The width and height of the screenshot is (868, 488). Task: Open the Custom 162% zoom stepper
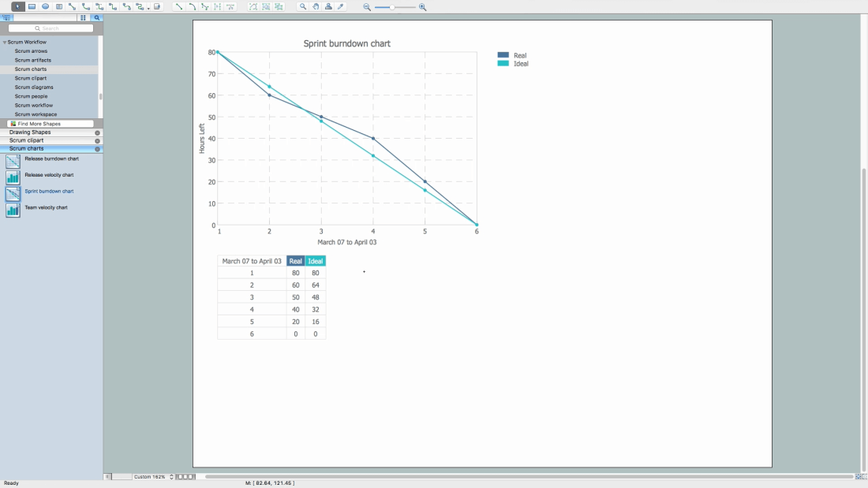pos(171,476)
